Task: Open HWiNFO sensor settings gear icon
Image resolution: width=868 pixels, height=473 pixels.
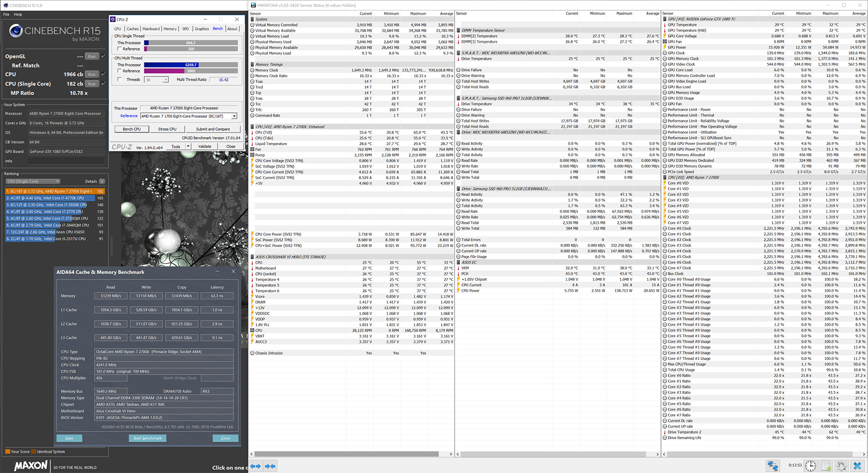Action: (842, 466)
